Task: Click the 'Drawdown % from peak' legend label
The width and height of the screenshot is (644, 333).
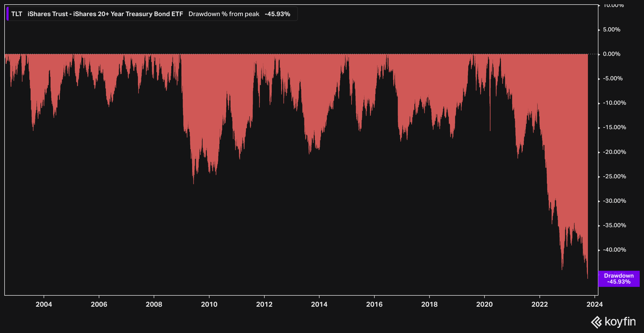Action: 224,14
